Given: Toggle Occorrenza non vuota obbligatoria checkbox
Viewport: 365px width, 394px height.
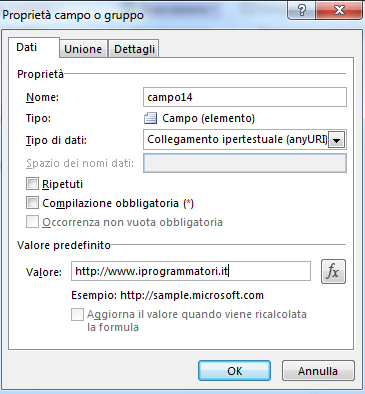Looking at the screenshot, I should point(32,222).
